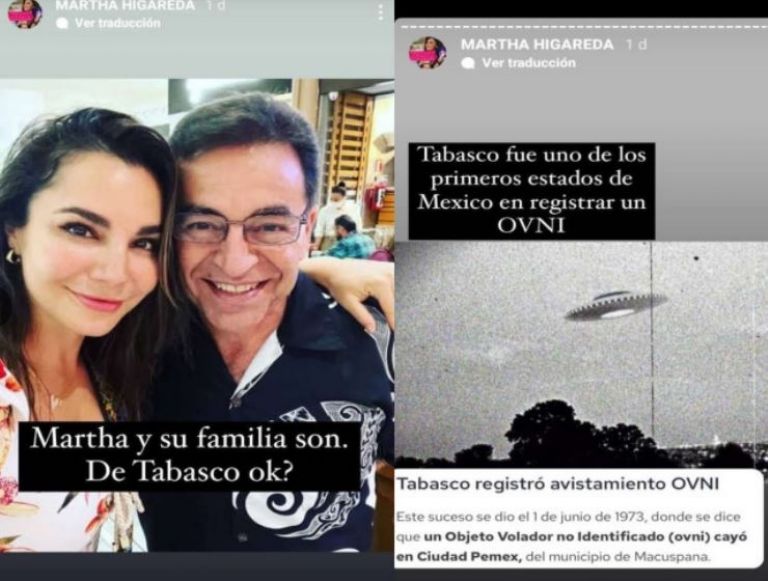
Task: Select "Ver traducción" on the selfie story
Action: click(x=118, y=23)
